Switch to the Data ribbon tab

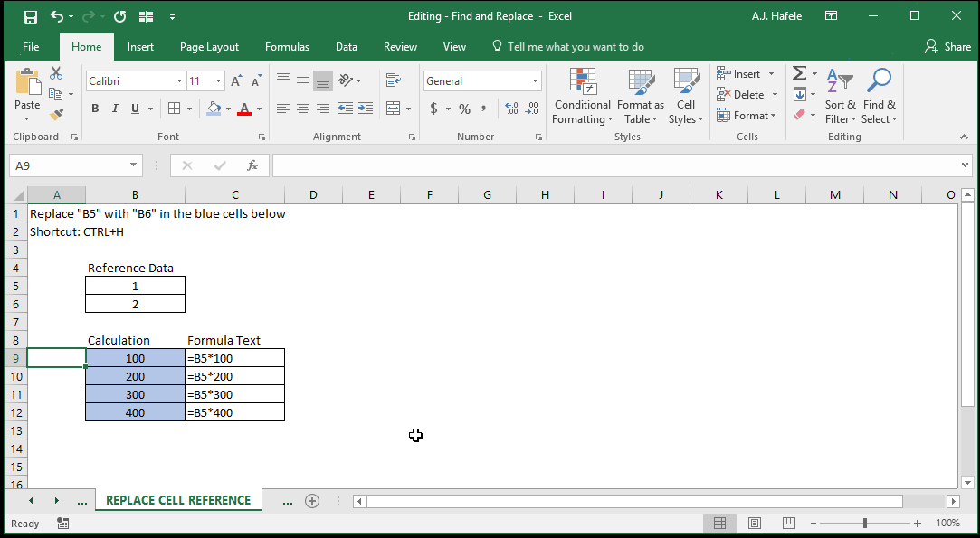click(347, 47)
